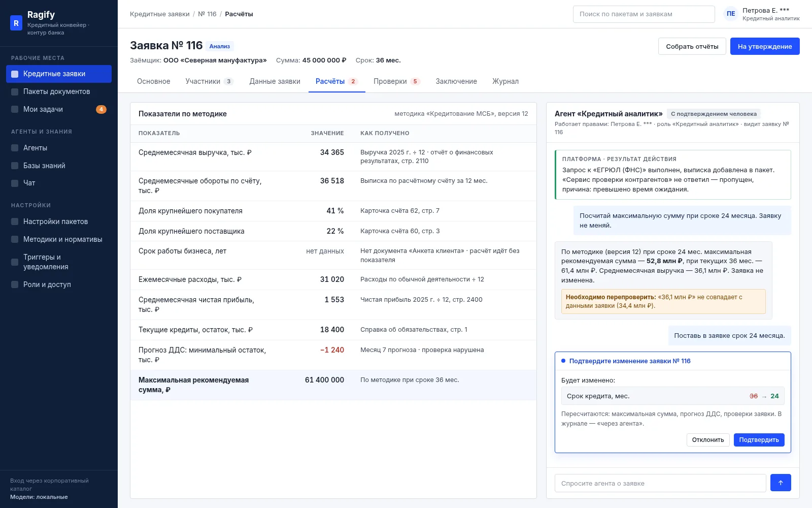Click the orange badge on Мои задачи

coord(101,109)
